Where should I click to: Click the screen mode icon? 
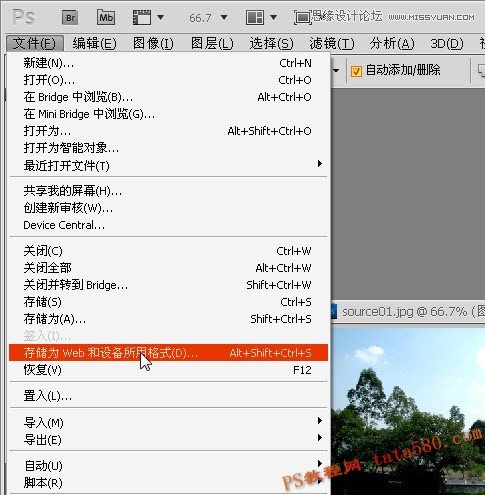pyautogui.click(x=302, y=17)
